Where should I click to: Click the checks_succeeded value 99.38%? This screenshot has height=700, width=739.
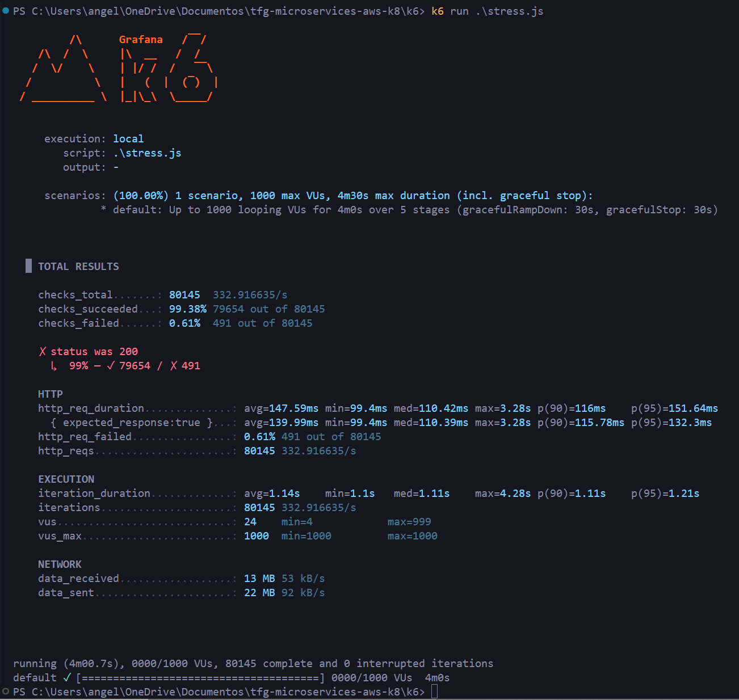click(x=188, y=309)
